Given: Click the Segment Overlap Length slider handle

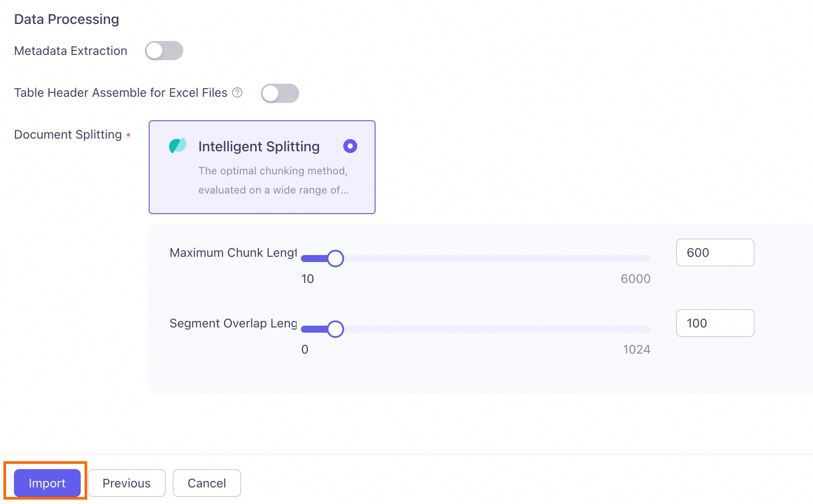Looking at the screenshot, I should (335, 329).
